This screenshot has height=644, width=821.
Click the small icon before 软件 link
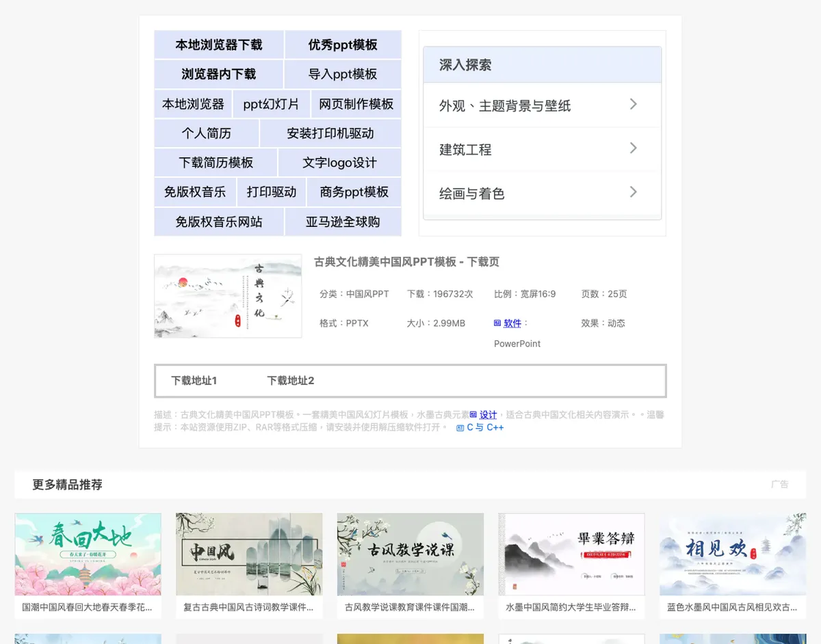pos(497,323)
